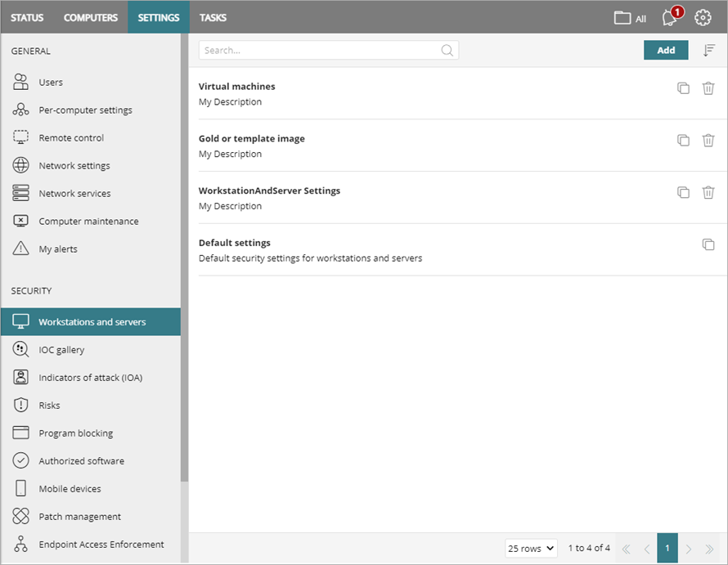Select Indicators of attack (IOA)
The image size is (728, 565).
pyautogui.click(x=92, y=377)
